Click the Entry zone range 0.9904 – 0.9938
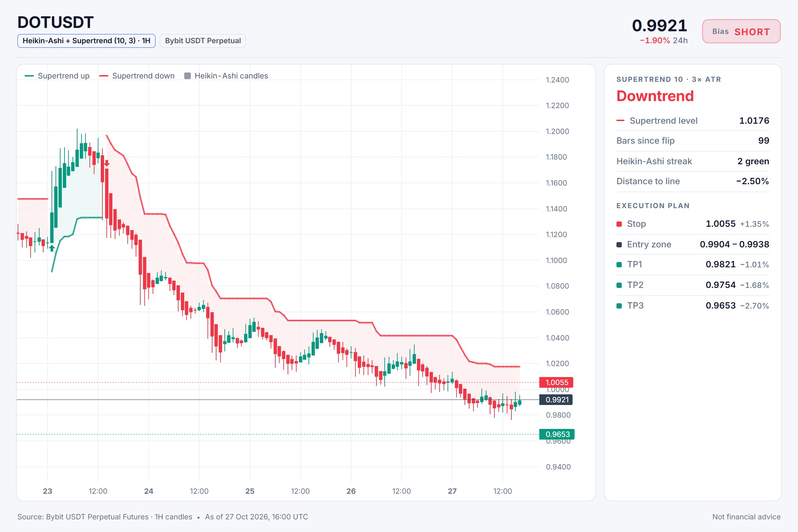 click(734, 245)
